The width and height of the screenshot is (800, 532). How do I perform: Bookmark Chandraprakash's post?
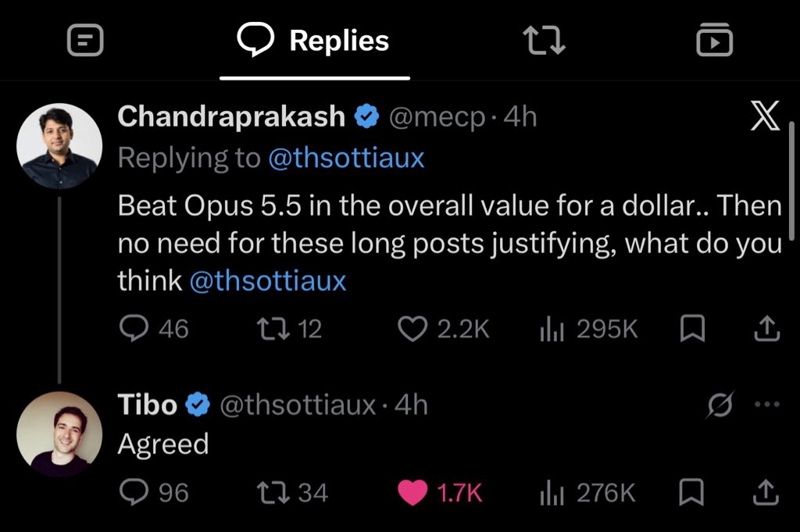click(x=692, y=328)
